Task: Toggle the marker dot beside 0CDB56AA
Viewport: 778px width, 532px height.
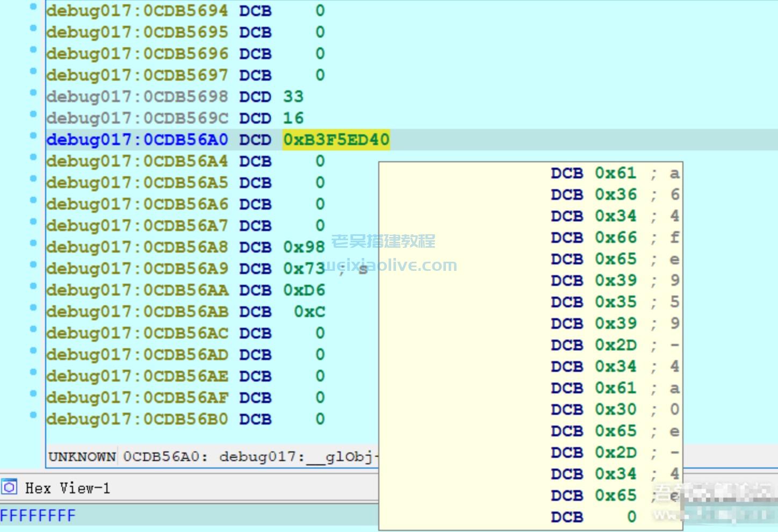Action: (33, 286)
